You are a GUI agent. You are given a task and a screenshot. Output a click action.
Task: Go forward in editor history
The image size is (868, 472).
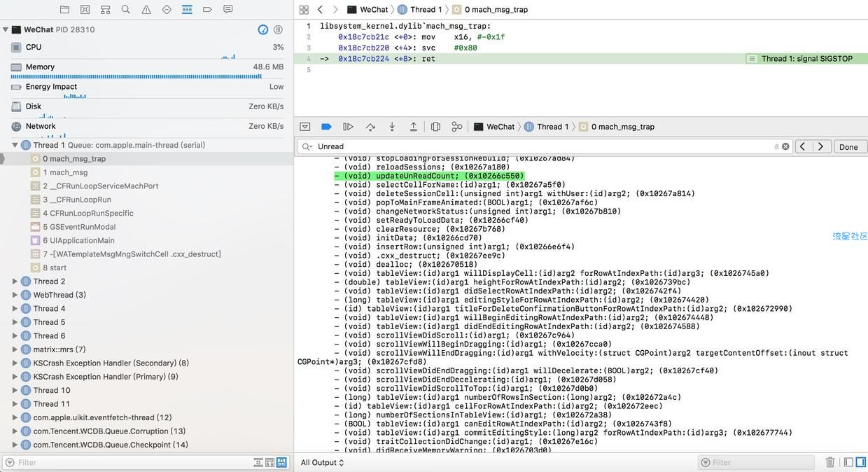tap(335, 10)
